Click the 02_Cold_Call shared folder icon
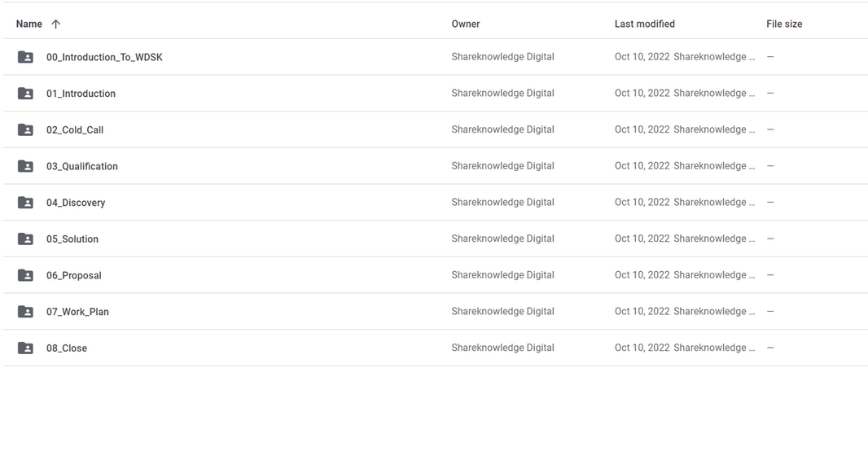The width and height of the screenshot is (868, 451). pos(25,129)
